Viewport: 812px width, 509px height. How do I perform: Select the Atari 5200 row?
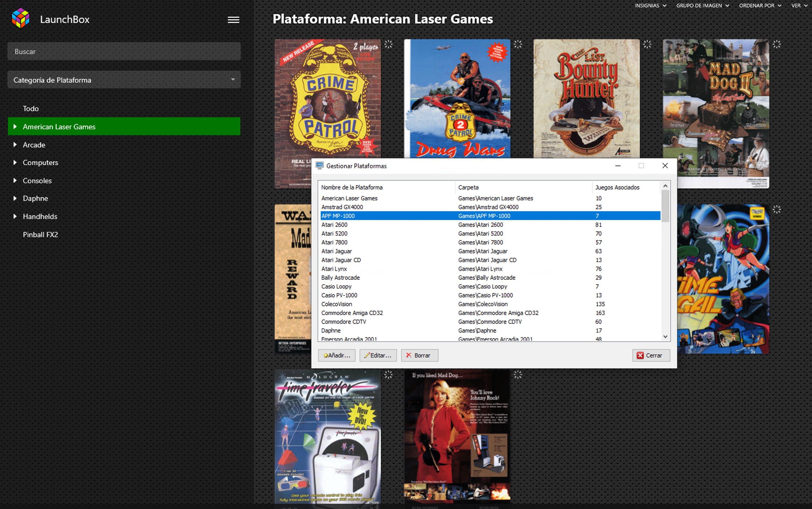pos(490,233)
